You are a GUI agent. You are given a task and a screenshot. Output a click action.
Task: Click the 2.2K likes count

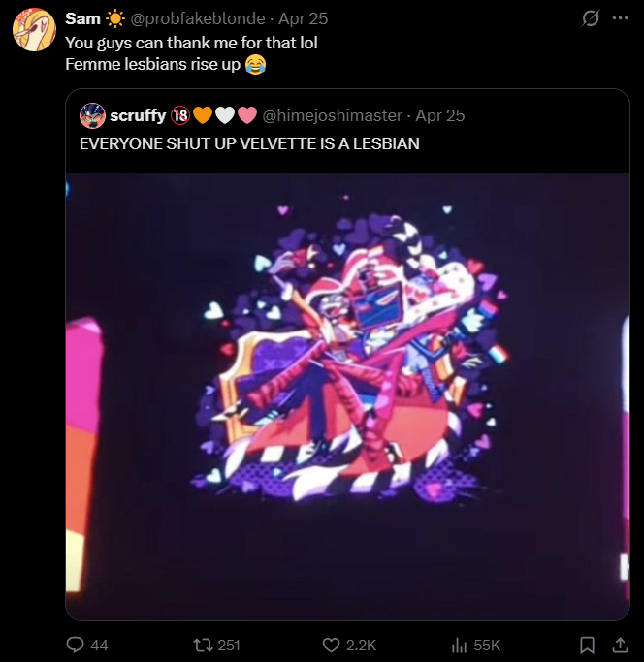[361, 646]
